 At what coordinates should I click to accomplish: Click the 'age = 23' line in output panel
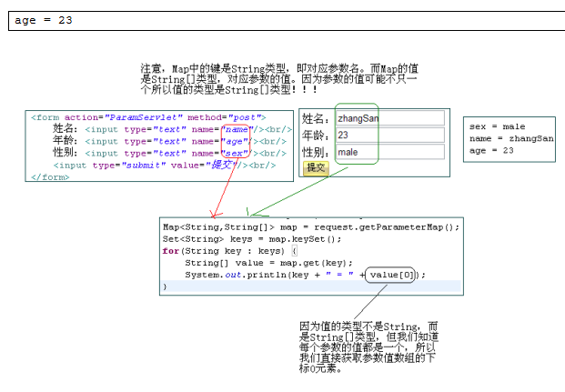pos(491,150)
